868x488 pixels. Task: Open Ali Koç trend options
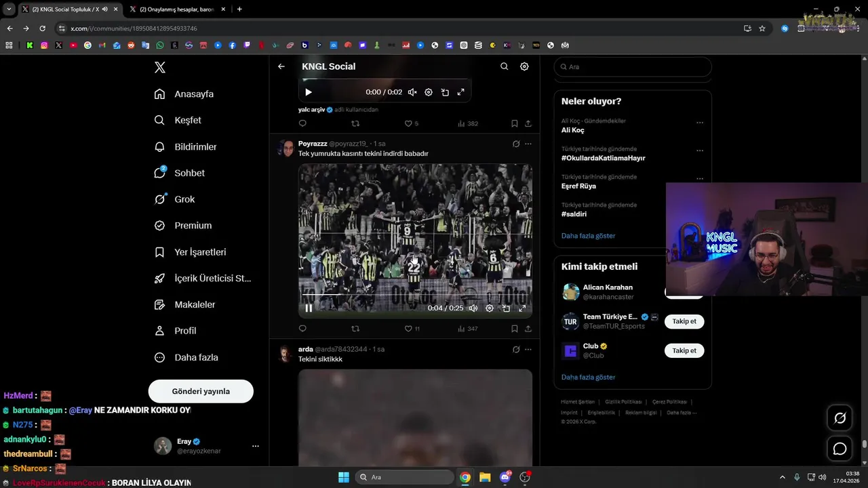(700, 123)
